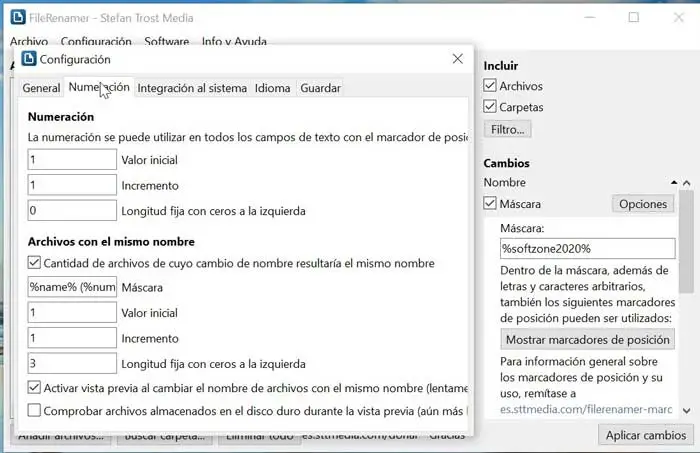Select the Numeración tab

99,87
